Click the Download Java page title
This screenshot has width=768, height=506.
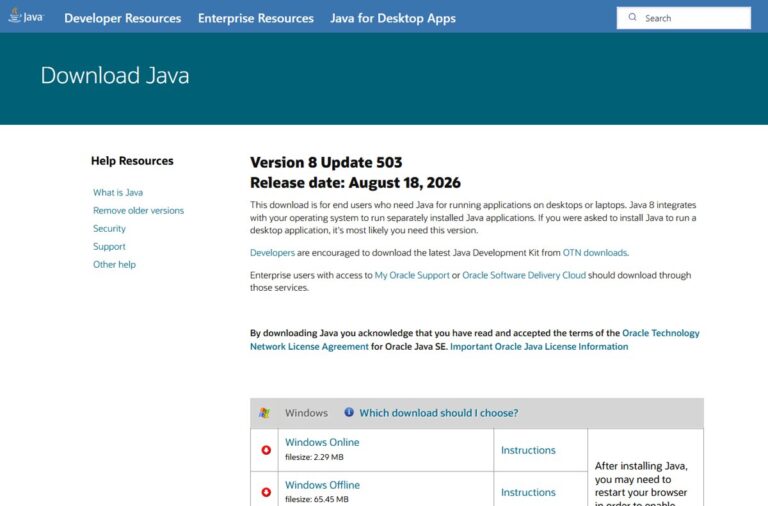(x=115, y=75)
